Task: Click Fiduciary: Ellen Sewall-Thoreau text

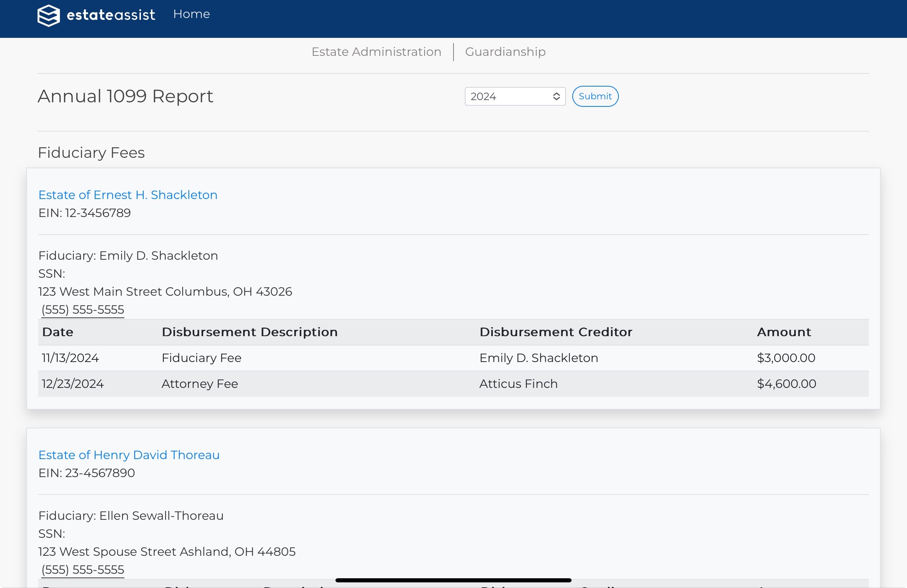Action: 131,515
